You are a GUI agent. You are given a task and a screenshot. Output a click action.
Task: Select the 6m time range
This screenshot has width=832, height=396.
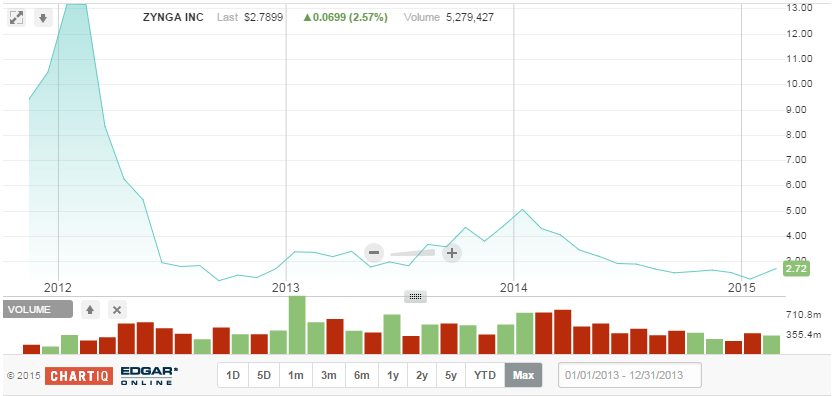[361, 375]
